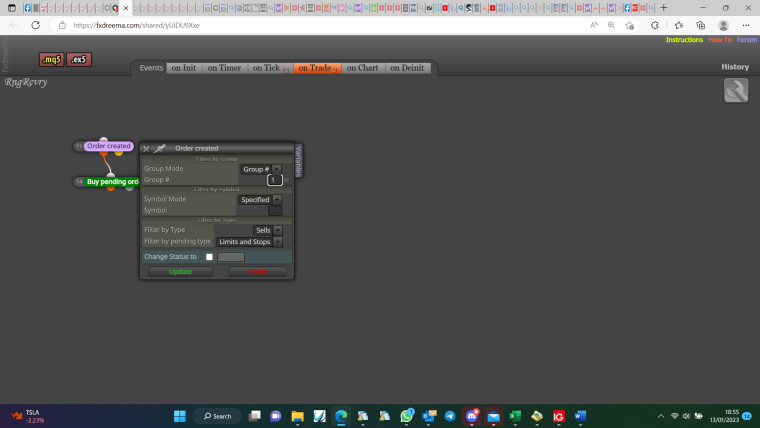
Task: Pin the Order created dialog
Action: 159,148
